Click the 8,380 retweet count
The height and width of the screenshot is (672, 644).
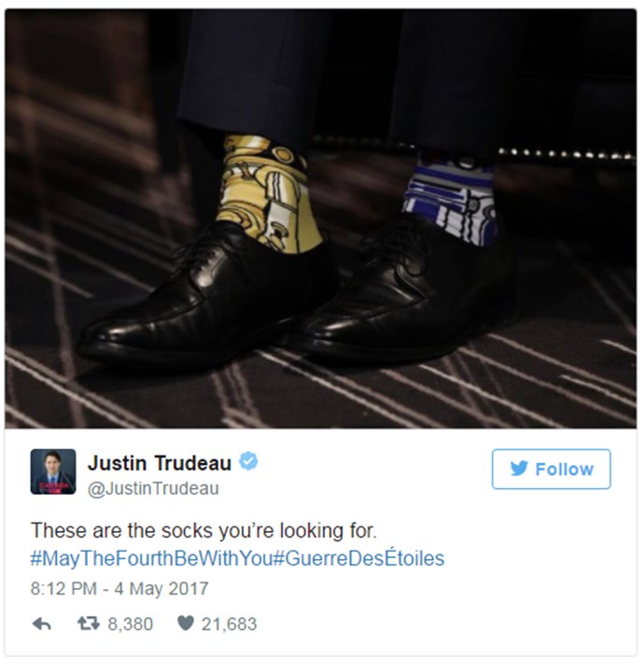[131, 624]
